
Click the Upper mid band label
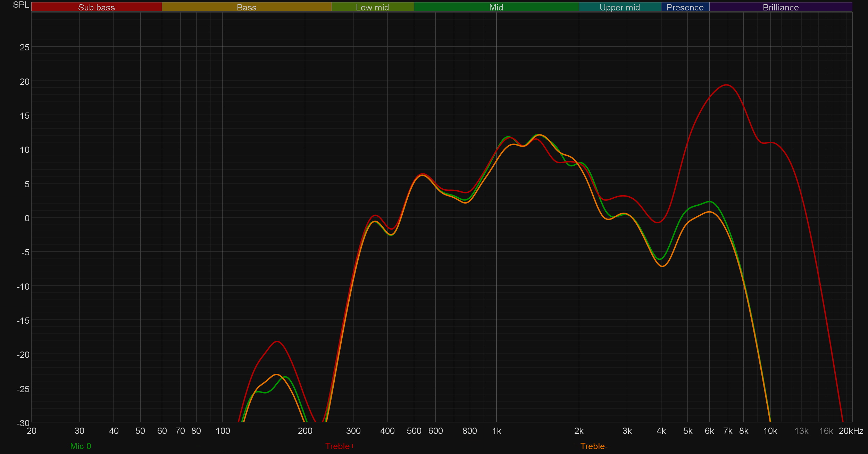point(619,7)
